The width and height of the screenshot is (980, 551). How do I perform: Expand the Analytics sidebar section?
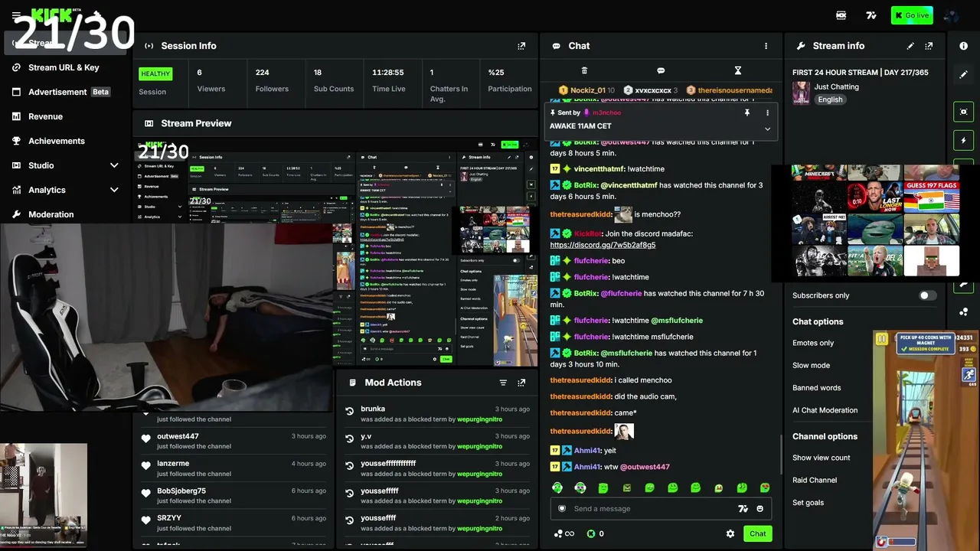[114, 190]
